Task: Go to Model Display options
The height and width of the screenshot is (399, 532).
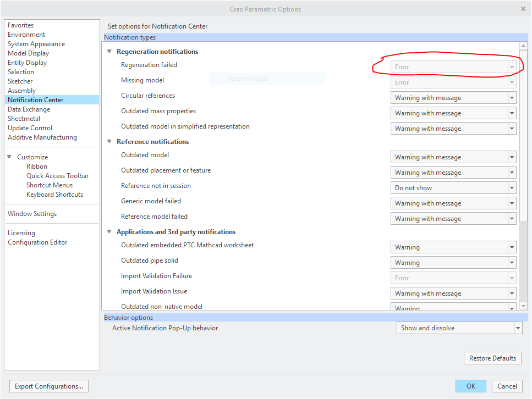Action: click(x=29, y=53)
